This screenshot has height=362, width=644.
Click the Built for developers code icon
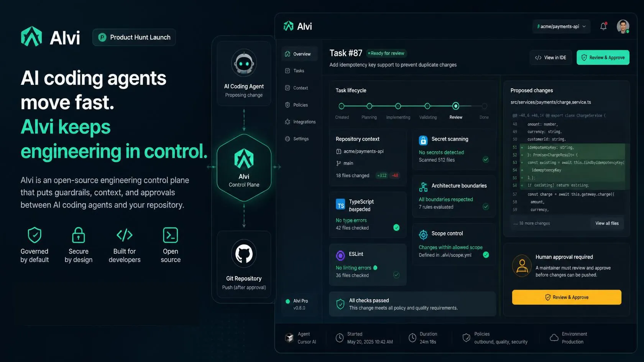125,235
